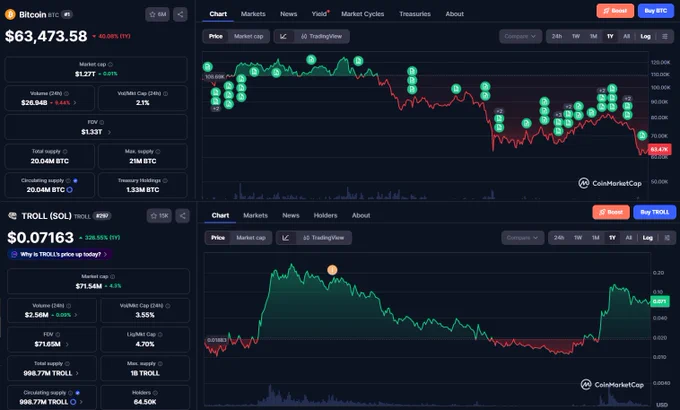This screenshot has width=680, height=410.
Task: Select Market cap view on the Bitcoin chart
Action: pos(248,36)
